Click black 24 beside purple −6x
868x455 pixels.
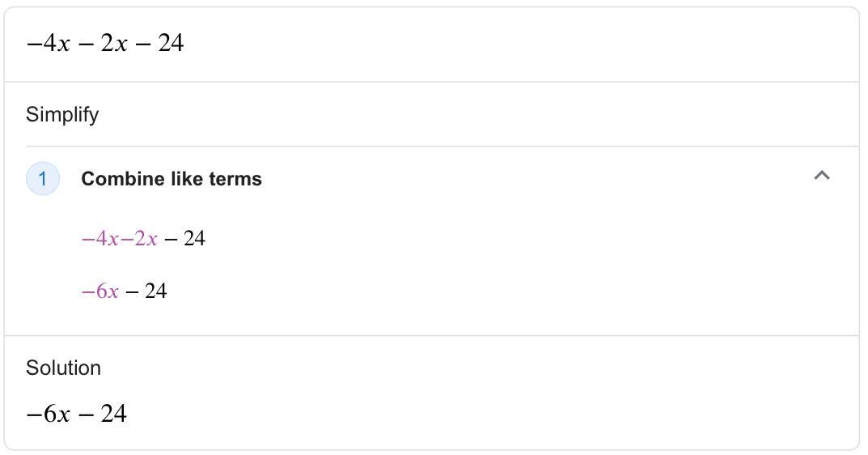click(155, 291)
